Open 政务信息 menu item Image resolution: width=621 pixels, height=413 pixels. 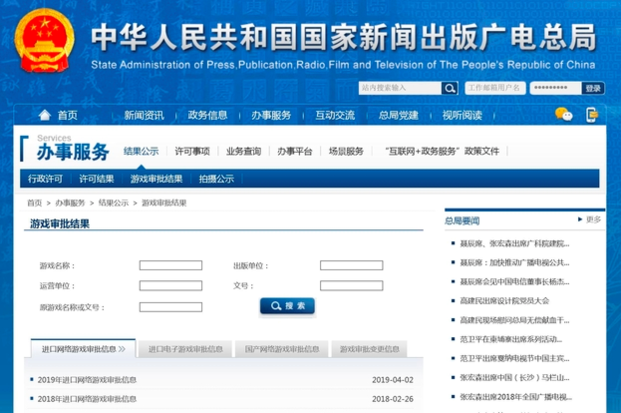(208, 115)
